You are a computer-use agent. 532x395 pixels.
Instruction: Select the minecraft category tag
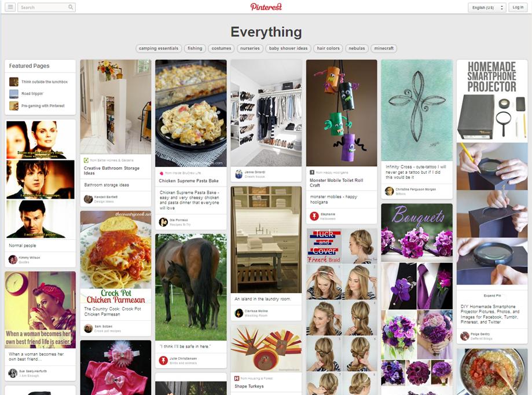[x=384, y=49]
